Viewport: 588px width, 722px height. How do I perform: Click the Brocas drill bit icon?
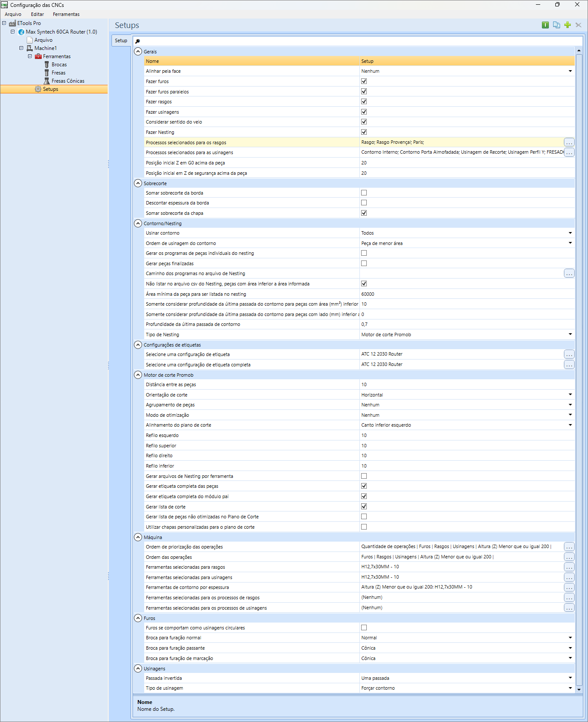(47, 65)
